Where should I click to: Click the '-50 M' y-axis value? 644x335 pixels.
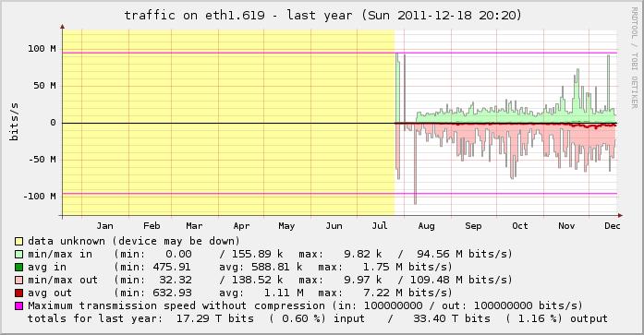tap(42, 159)
